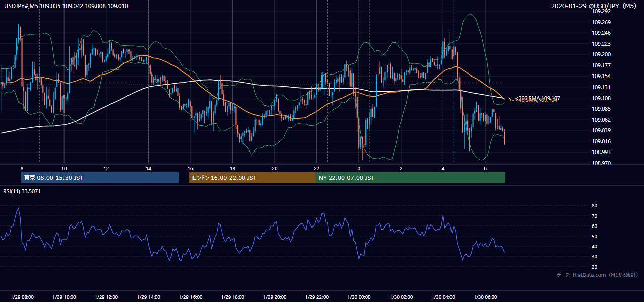Click price axis label 108.970
Image resolution: width=644 pixels, height=302 pixels.
pos(601,163)
